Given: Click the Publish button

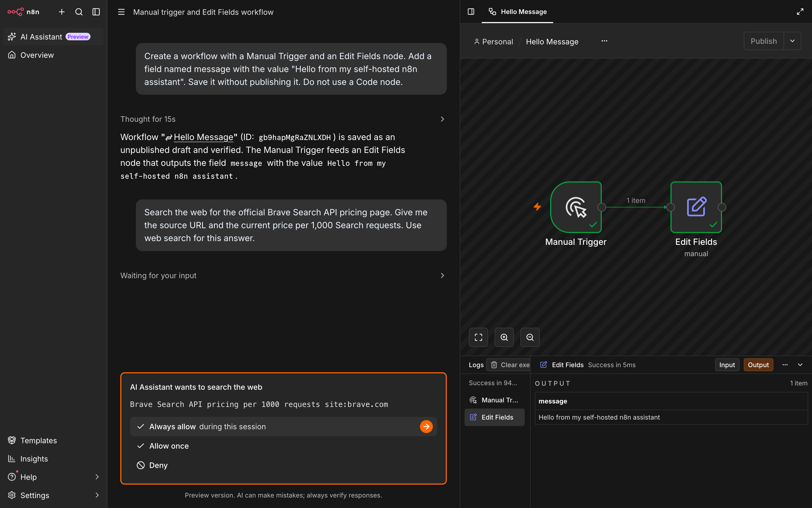Looking at the screenshot, I should tap(764, 41).
